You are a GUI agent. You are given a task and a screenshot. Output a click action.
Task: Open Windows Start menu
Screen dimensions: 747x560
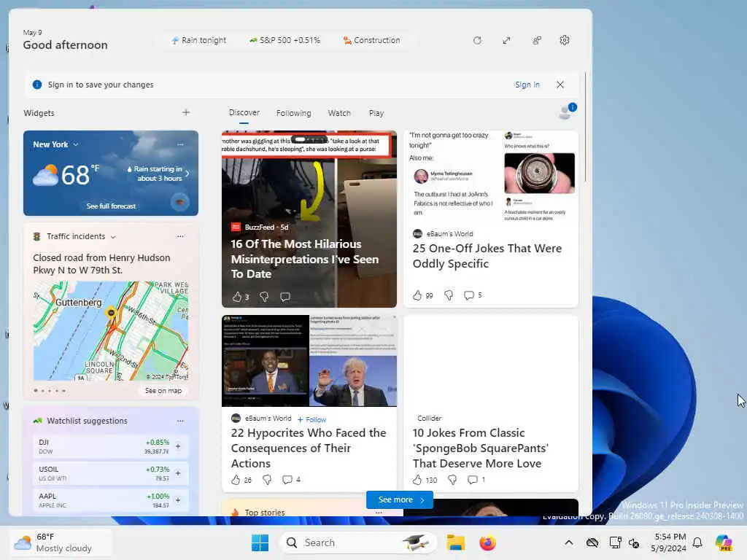pos(260,542)
